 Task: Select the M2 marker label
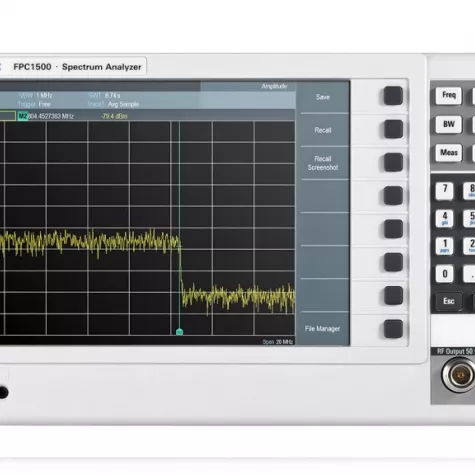click(23, 116)
